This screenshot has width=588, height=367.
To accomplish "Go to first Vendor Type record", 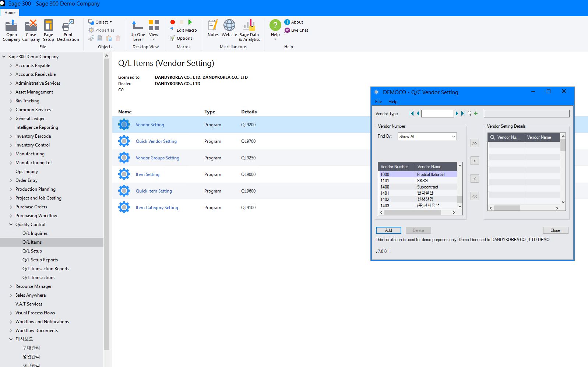I will [412, 113].
